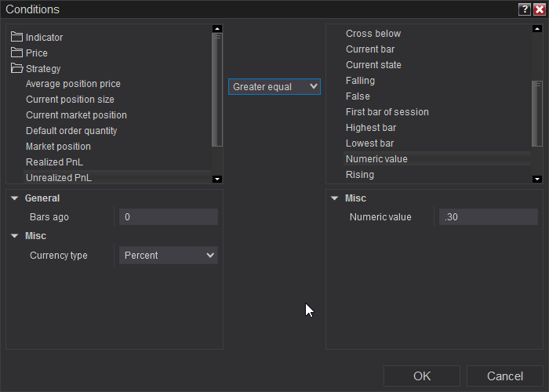Collapse the left Misc section
The width and height of the screenshot is (549, 392).
coord(15,236)
